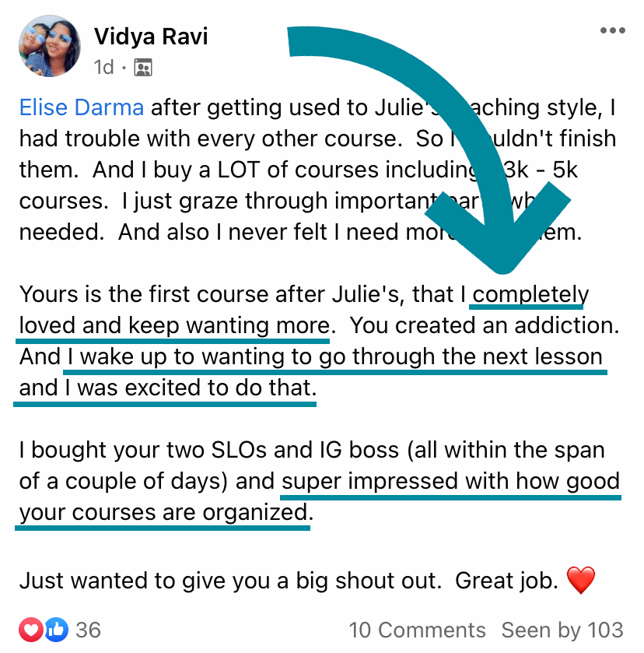View the 36 reactions count
644x653 pixels.
click(88, 630)
